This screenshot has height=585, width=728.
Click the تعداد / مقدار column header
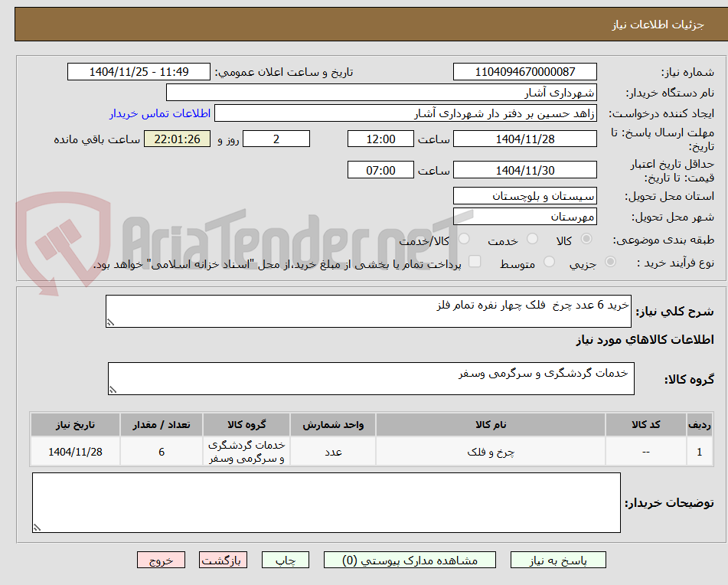(x=162, y=425)
